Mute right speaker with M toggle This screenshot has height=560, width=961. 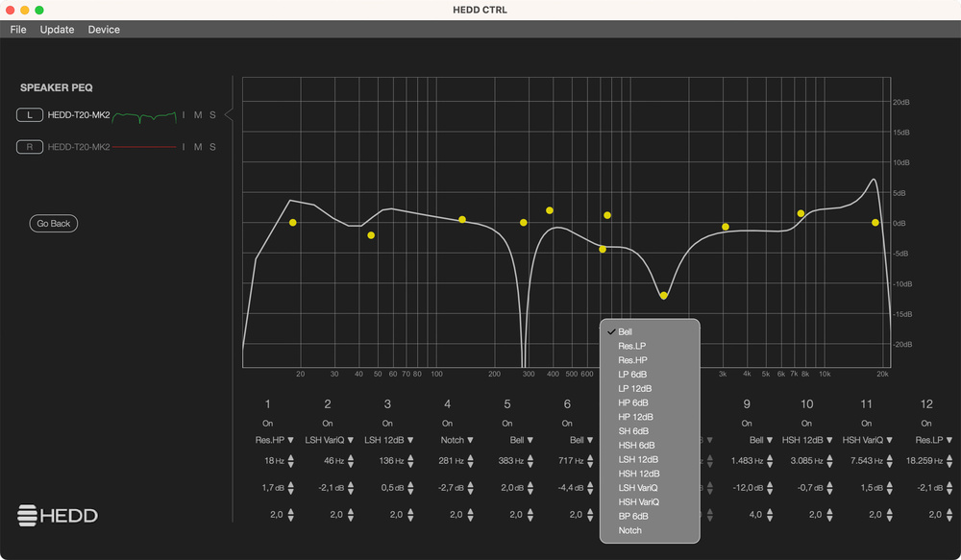[198, 147]
